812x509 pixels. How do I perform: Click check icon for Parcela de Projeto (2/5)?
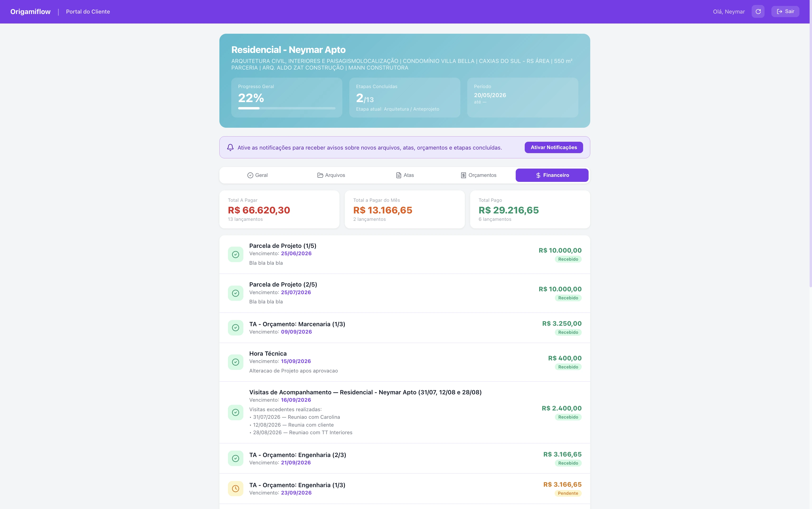[236, 293]
